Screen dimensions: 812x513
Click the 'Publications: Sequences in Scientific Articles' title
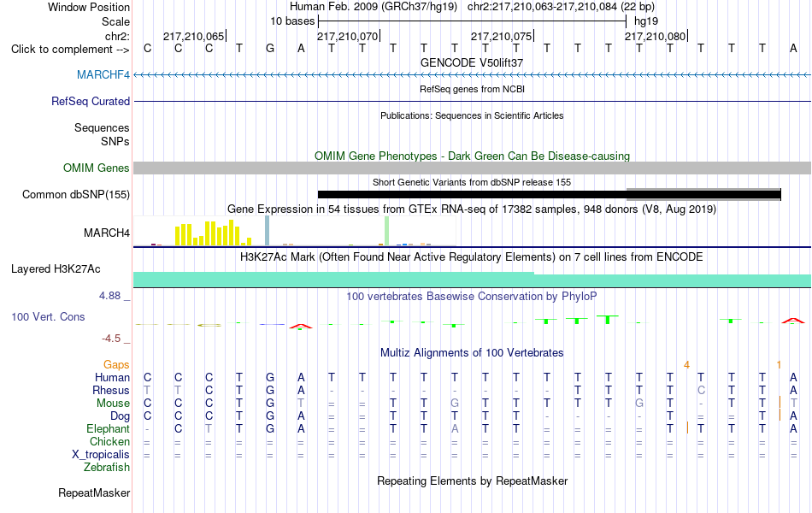pos(472,115)
